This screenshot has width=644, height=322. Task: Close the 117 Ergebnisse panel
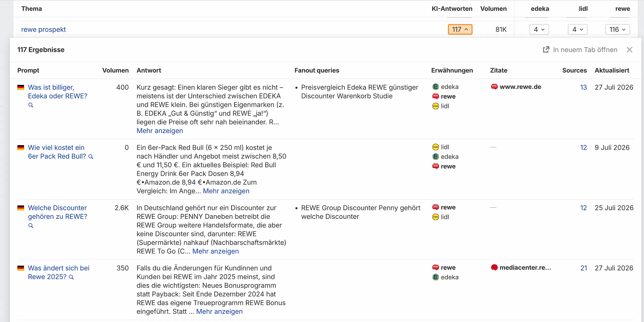(629, 50)
